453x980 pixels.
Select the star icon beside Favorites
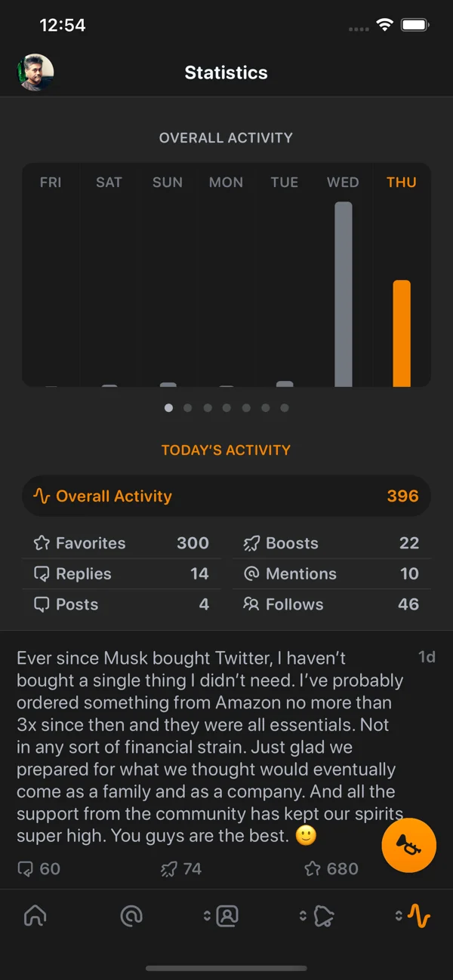click(40, 542)
